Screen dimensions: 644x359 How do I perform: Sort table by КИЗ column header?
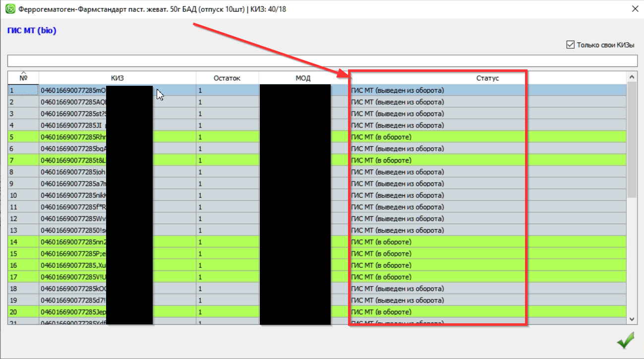(x=117, y=78)
